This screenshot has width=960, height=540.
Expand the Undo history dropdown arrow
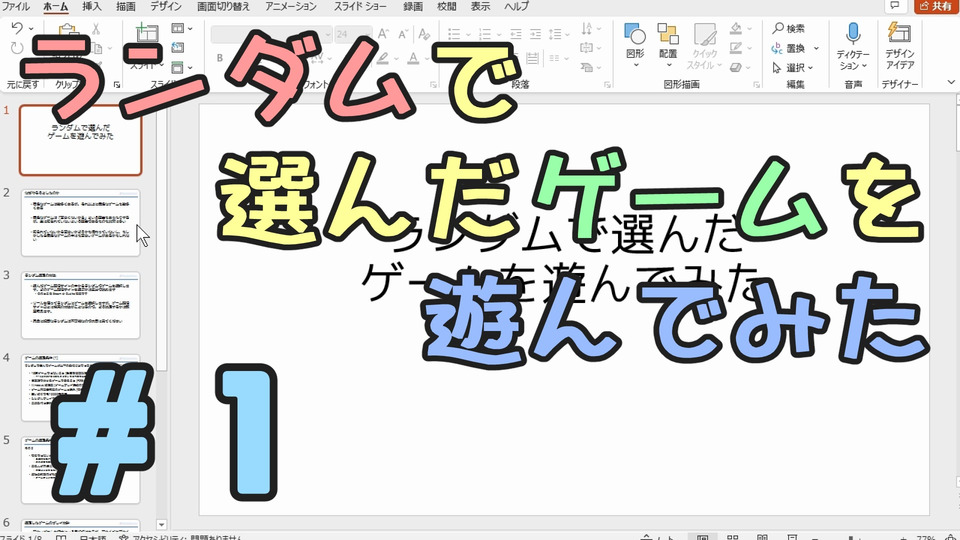click(31, 29)
